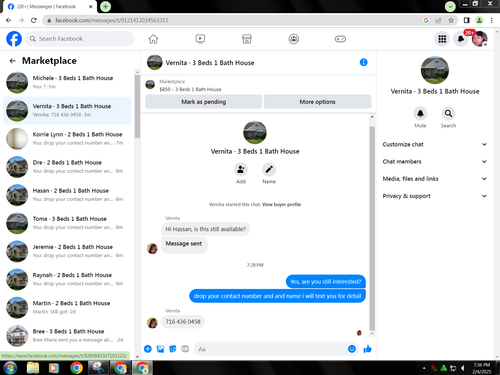Open Jeremie - 2 Beds 1 Bath House chat

(67, 251)
